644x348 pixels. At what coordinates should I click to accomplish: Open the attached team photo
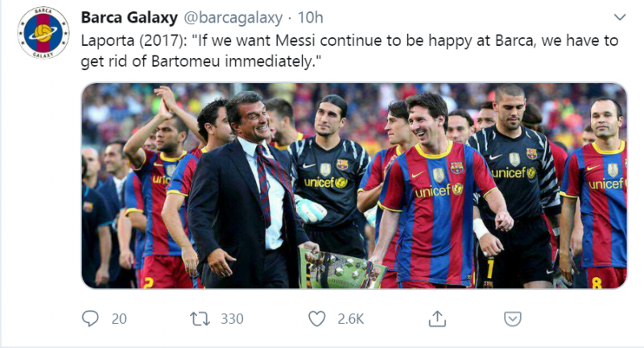pos(354,185)
